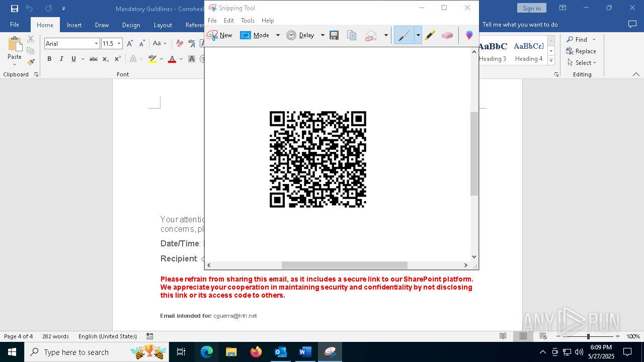Viewport: 644px width, 362px height.
Task: Open Snipping Tool Help menu
Action: click(268, 21)
